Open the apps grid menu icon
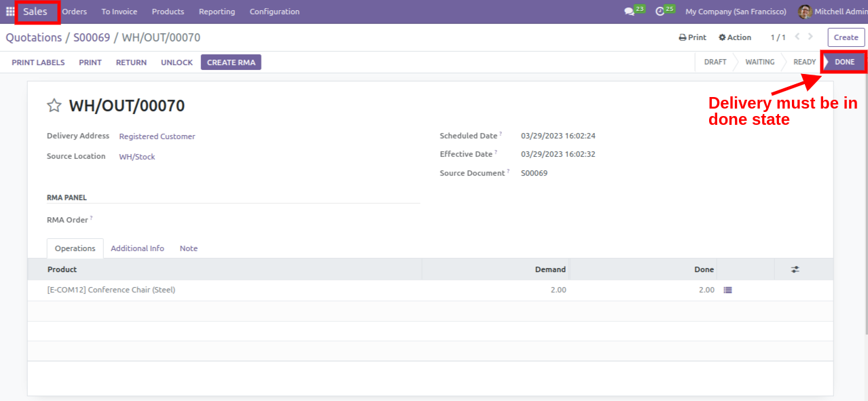This screenshot has height=401, width=868. [x=10, y=12]
